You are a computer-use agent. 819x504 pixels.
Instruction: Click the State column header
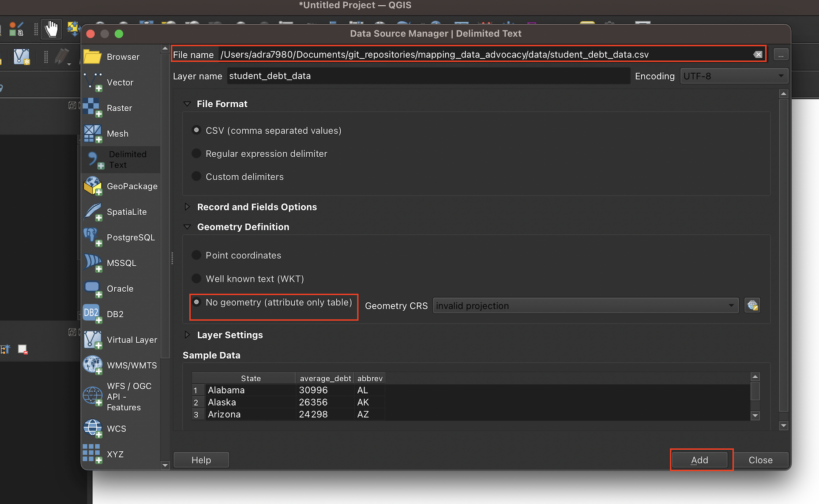tap(251, 378)
